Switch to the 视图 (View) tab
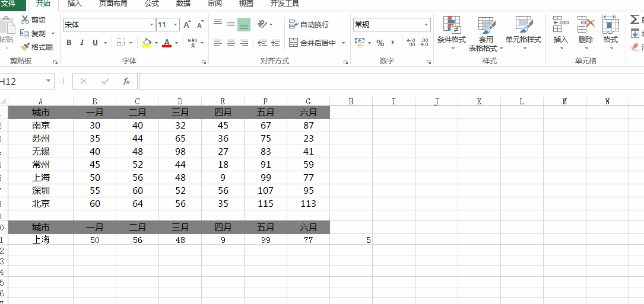 coord(246,4)
